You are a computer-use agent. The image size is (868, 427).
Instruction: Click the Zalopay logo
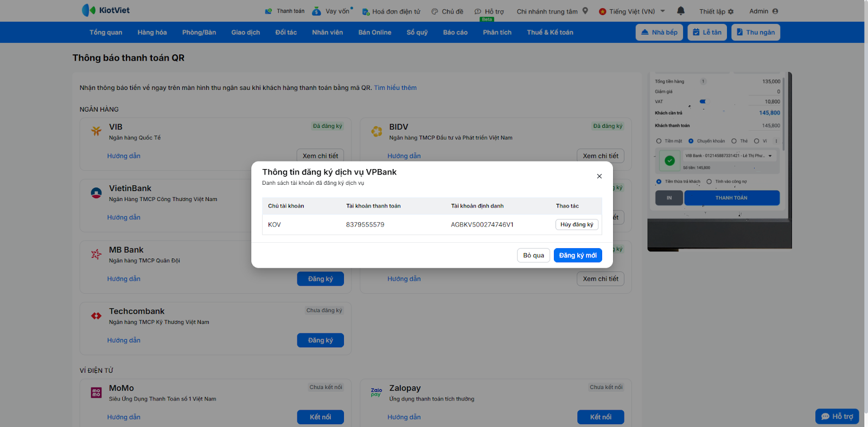pyautogui.click(x=376, y=392)
